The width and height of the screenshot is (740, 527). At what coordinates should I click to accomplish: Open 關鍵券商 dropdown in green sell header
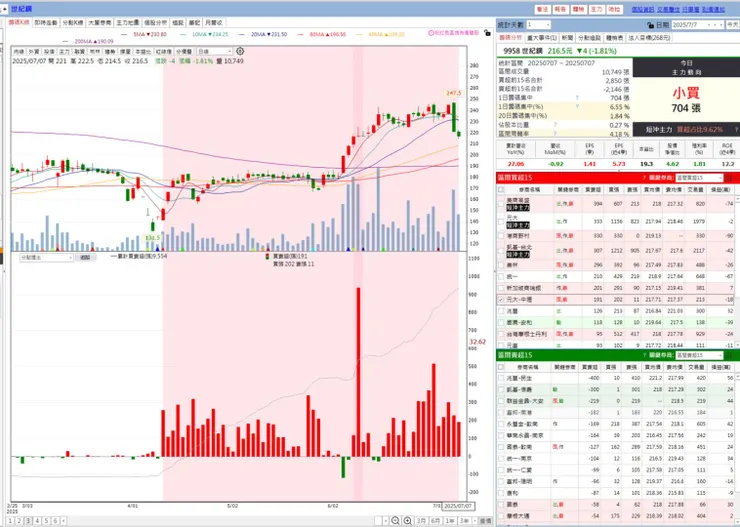699,355
